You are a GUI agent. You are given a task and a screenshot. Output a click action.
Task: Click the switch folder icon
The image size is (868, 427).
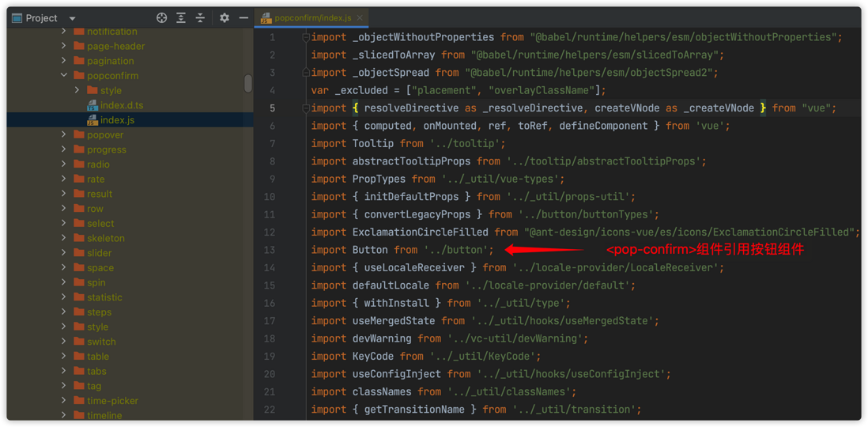pos(78,342)
